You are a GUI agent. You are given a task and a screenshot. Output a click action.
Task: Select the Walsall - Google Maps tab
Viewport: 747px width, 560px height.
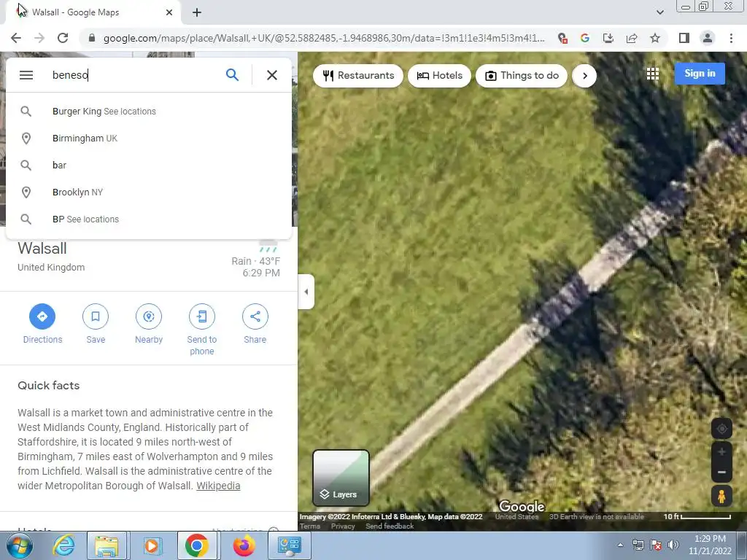[93, 12]
